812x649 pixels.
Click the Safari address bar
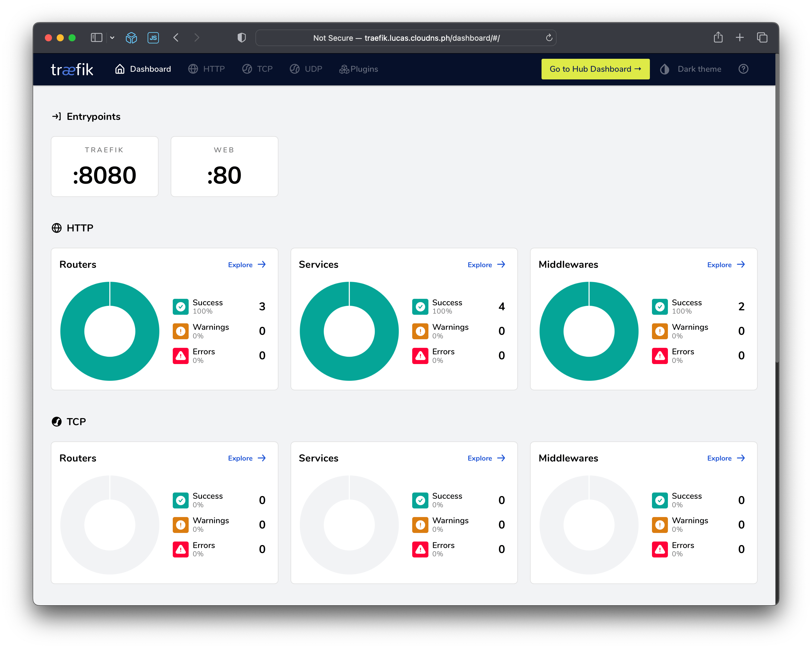[406, 38]
